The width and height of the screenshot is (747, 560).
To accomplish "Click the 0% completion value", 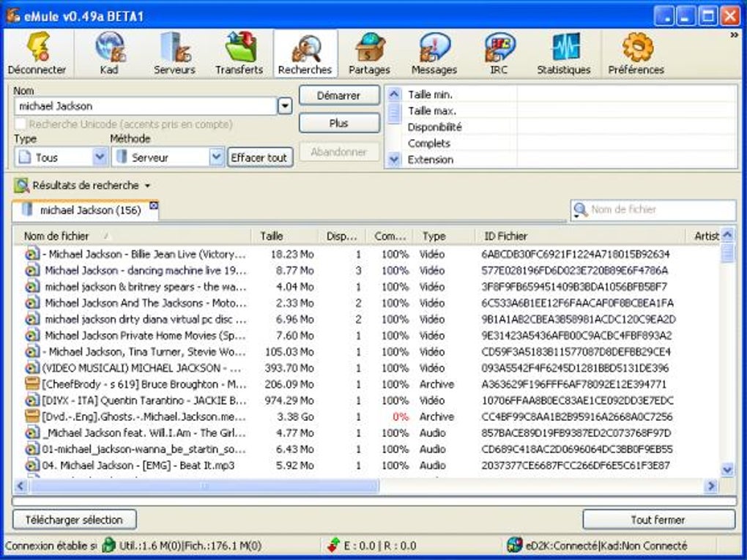I will coord(400,417).
